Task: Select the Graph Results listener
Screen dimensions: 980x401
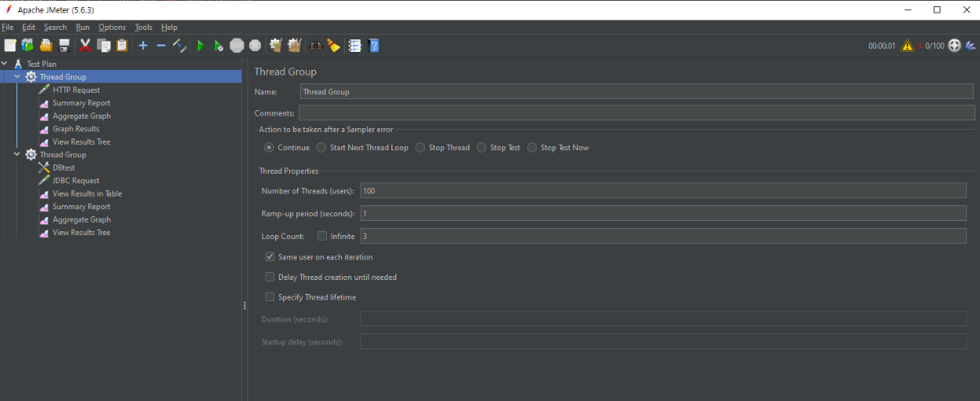Action: 75,129
